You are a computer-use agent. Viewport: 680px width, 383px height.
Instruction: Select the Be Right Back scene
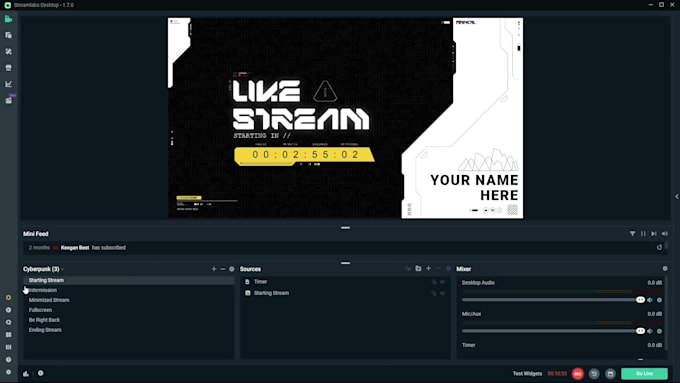point(129,320)
